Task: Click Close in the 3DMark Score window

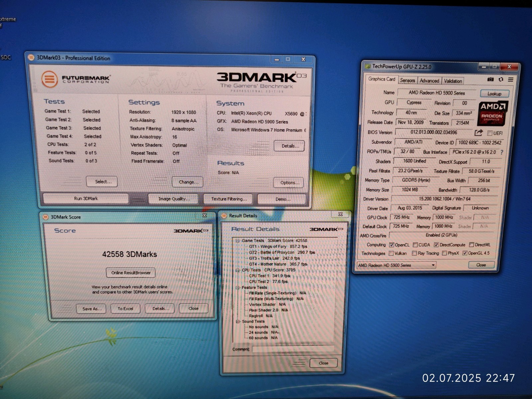Action: tap(194, 309)
